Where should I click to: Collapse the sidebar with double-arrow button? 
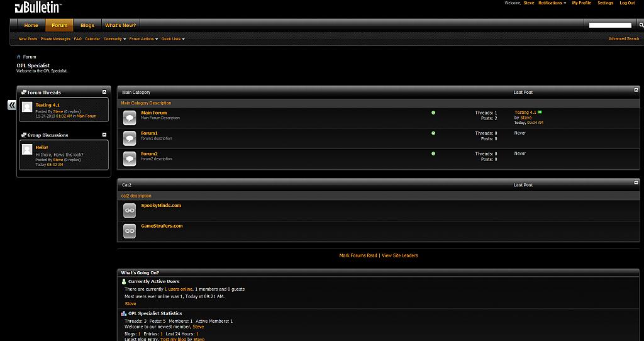[11, 105]
